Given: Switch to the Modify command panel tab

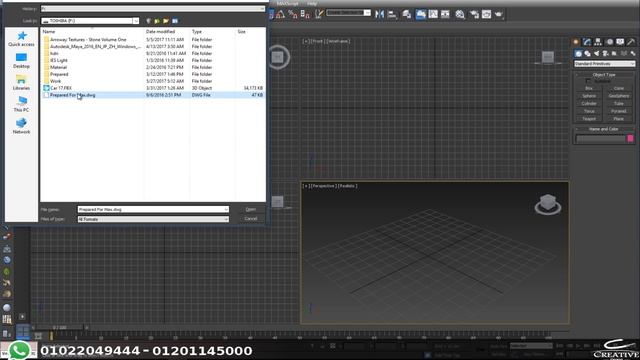Looking at the screenshot, I should pyautogui.click(x=587, y=42).
